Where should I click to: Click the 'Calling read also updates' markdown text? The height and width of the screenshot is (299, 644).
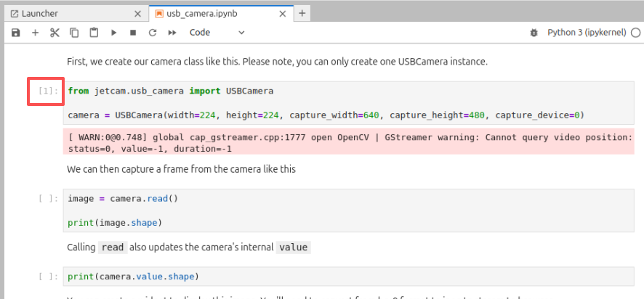(x=189, y=247)
